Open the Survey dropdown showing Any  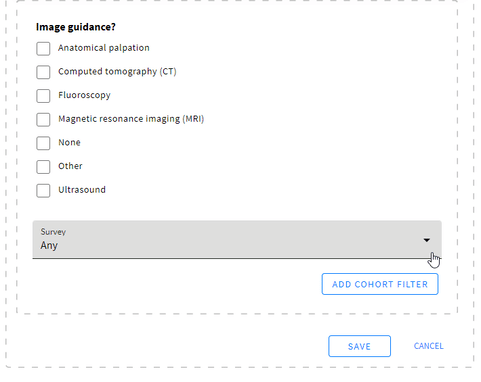(x=237, y=239)
